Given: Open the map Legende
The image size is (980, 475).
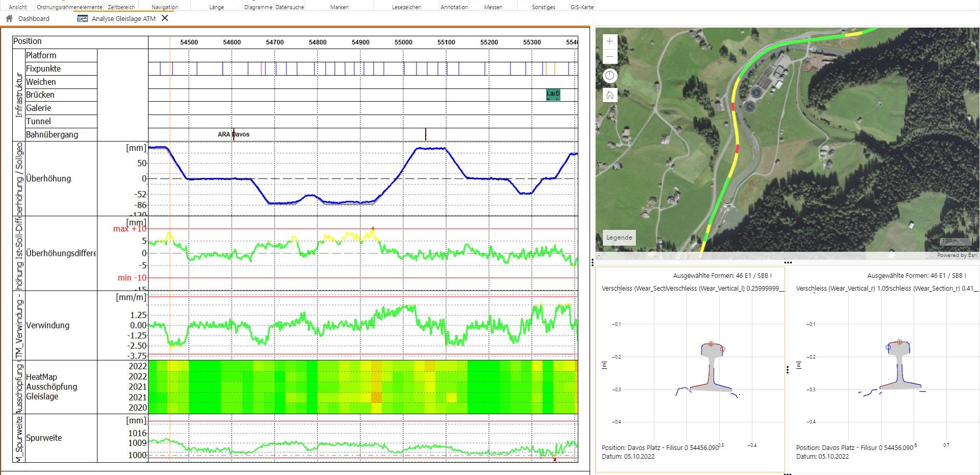Looking at the screenshot, I should pos(619,237).
